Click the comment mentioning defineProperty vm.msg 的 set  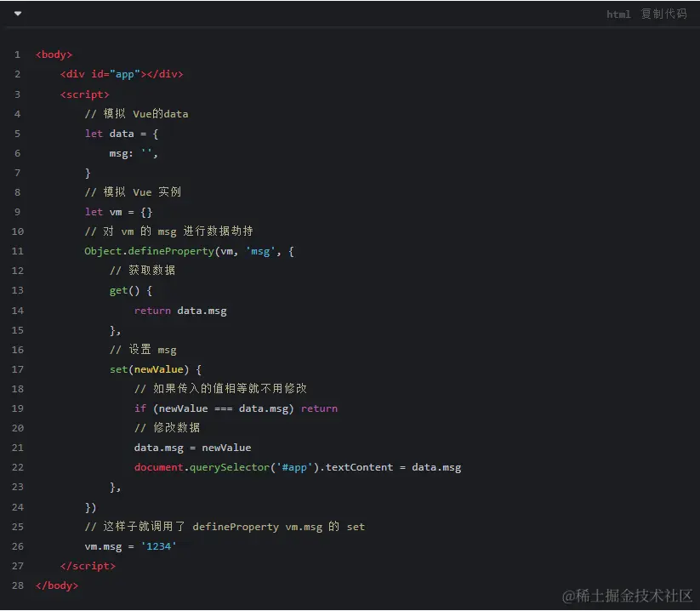pos(225,527)
